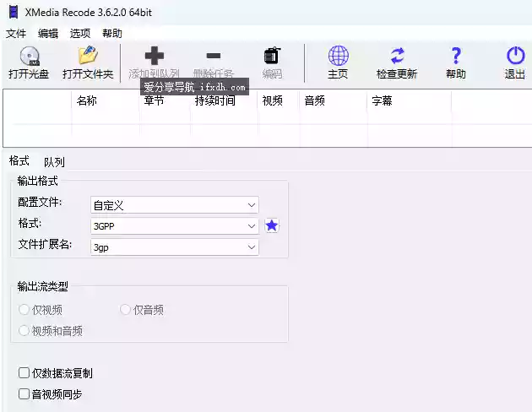Select the 仅音频 radio button
Viewport: 532px width, 412px height.
click(125, 310)
